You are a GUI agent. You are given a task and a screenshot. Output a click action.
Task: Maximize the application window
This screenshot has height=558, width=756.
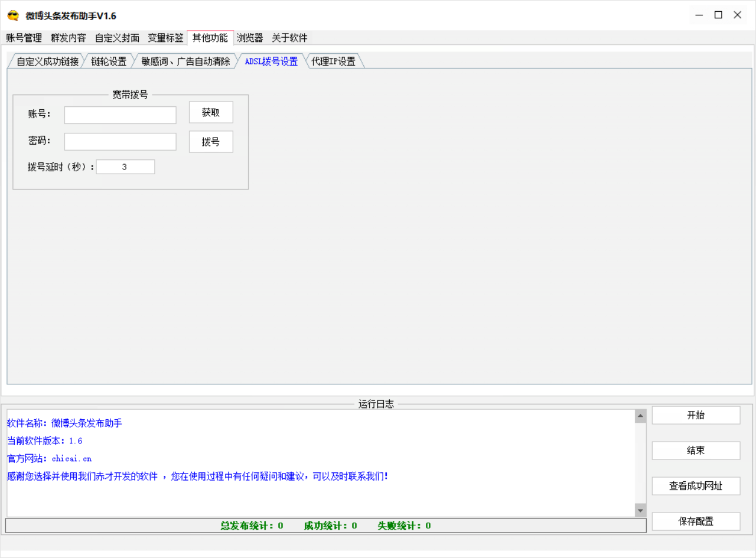pos(718,15)
